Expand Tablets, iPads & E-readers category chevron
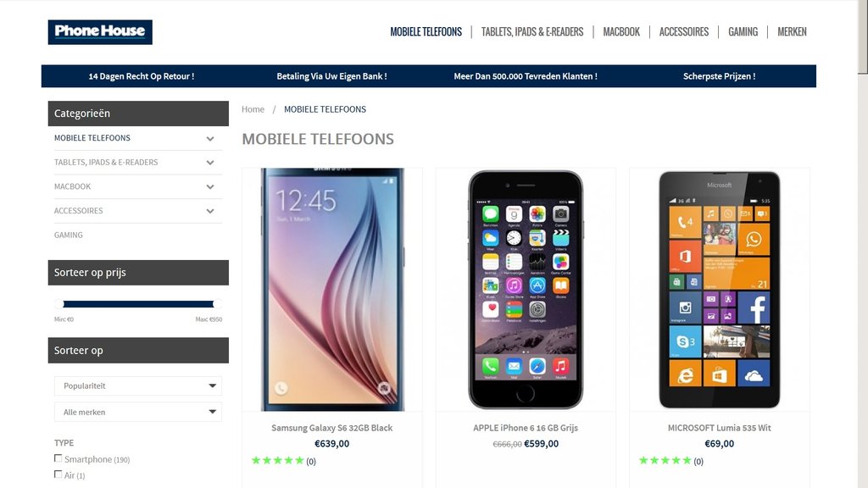The height and width of the screenshot is (488, 868). 210,163
